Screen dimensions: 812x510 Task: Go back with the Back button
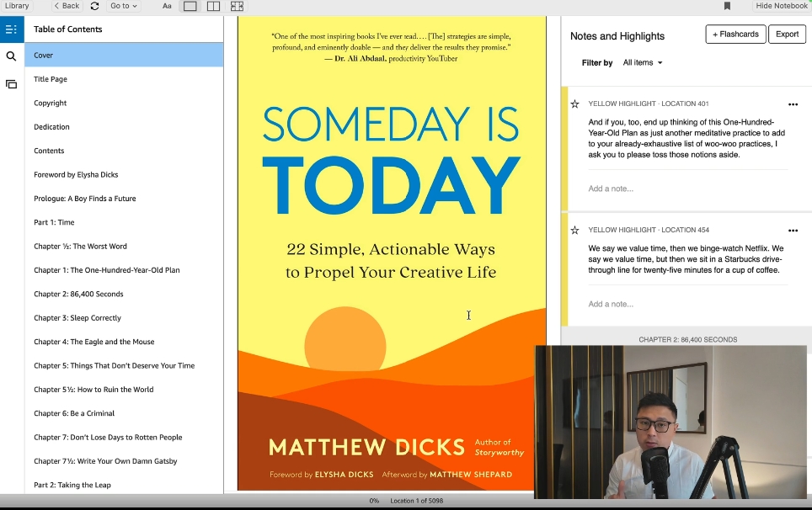tap(67, 6)
